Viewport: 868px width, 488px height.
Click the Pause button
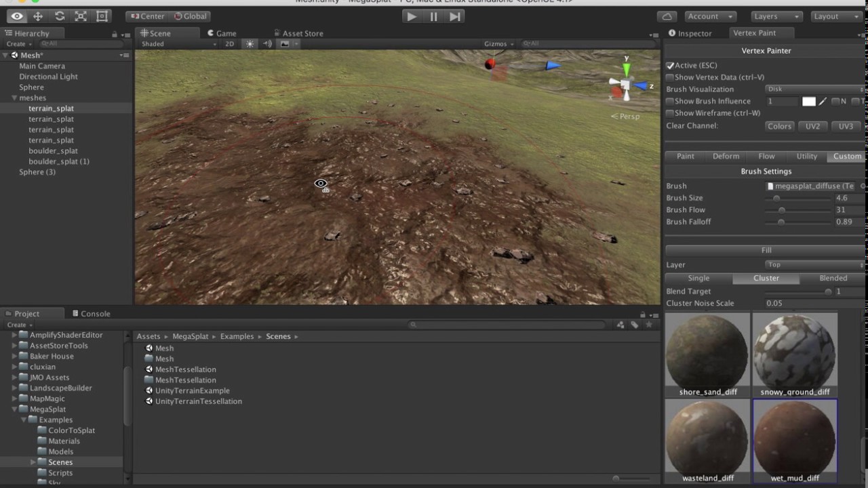[x=433, y=16]
